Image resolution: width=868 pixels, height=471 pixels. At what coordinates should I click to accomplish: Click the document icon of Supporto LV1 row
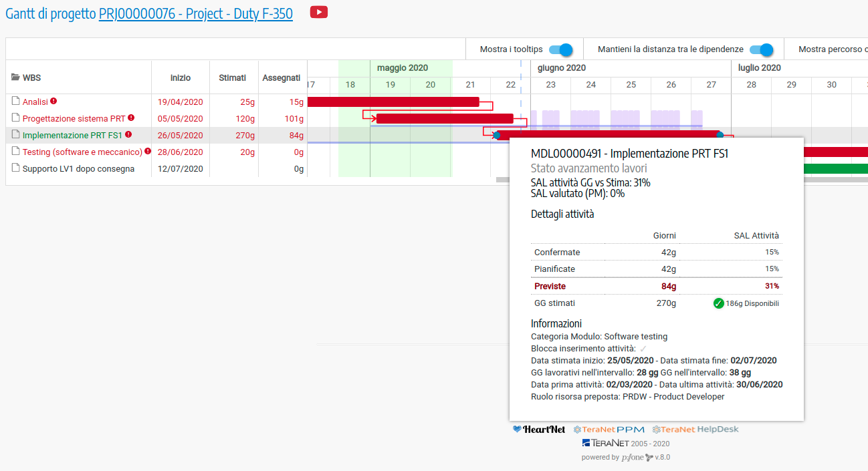tap(15, 168)
